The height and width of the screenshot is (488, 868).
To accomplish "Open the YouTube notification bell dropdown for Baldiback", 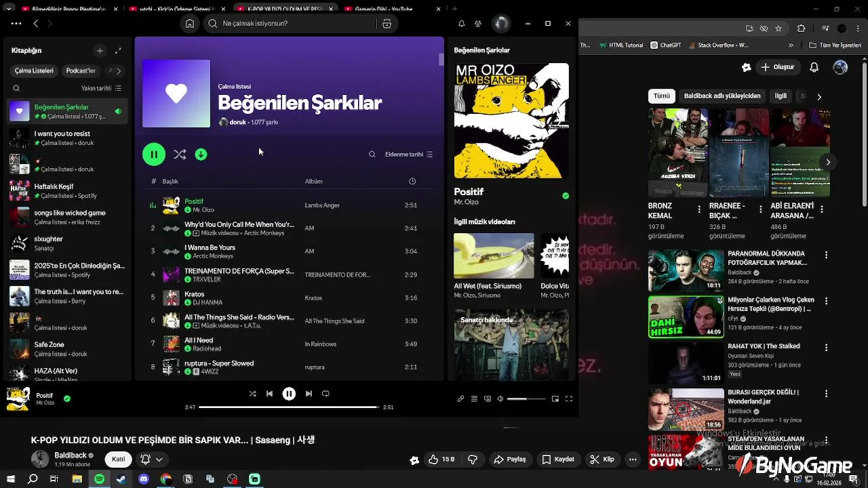I will click(151, 460).
